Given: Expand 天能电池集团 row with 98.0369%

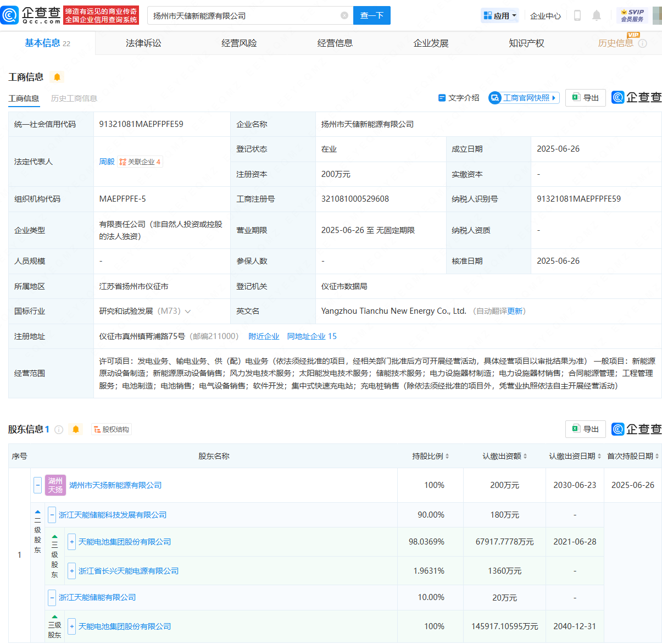Looking at the screenshot, I should [x=71, y=542].
